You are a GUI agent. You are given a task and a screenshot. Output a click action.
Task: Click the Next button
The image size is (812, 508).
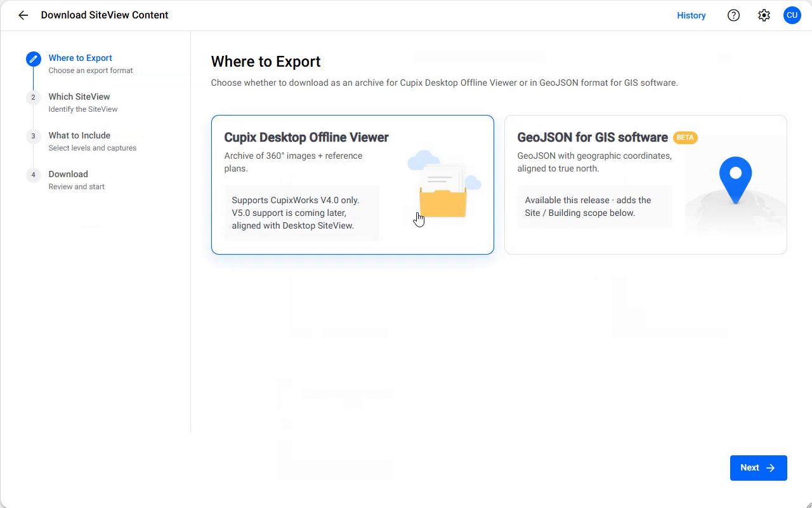[x=758, y=468]
